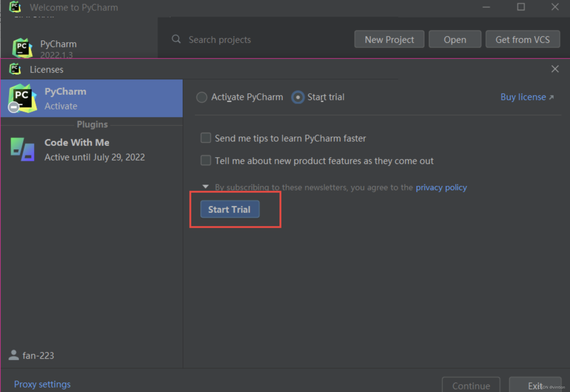Open the Buy license link

point(523,97)
